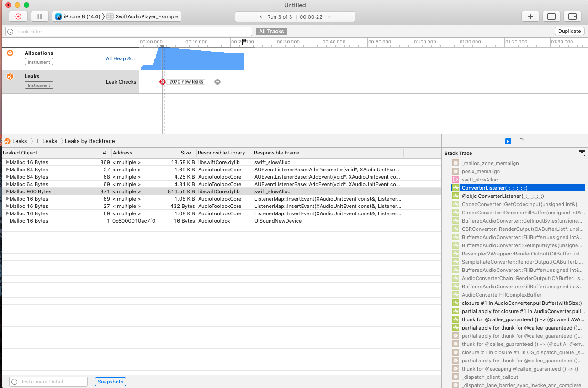Add an instrument with the plus button
Viewport: 588px width, 388px height.
530,16
